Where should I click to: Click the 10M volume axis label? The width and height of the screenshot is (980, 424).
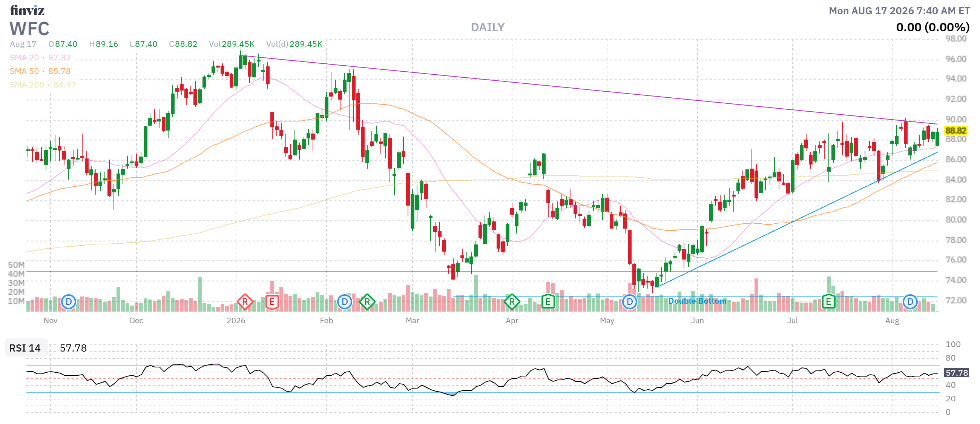[x=16, y=301]
